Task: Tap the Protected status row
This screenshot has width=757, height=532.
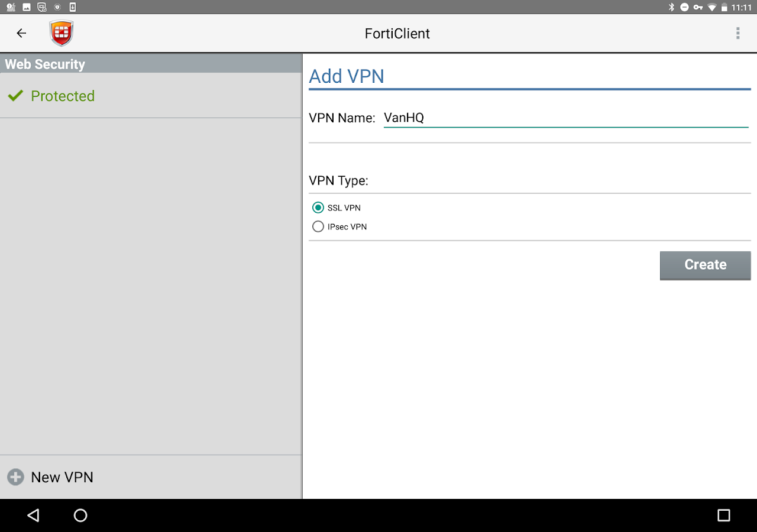Action: (x=151, y=96)
